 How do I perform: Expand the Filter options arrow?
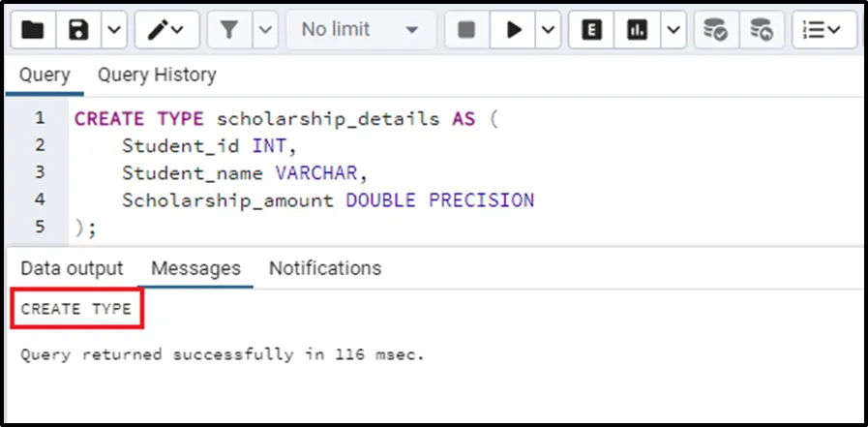pyautogui.click(x=265, y=30)
